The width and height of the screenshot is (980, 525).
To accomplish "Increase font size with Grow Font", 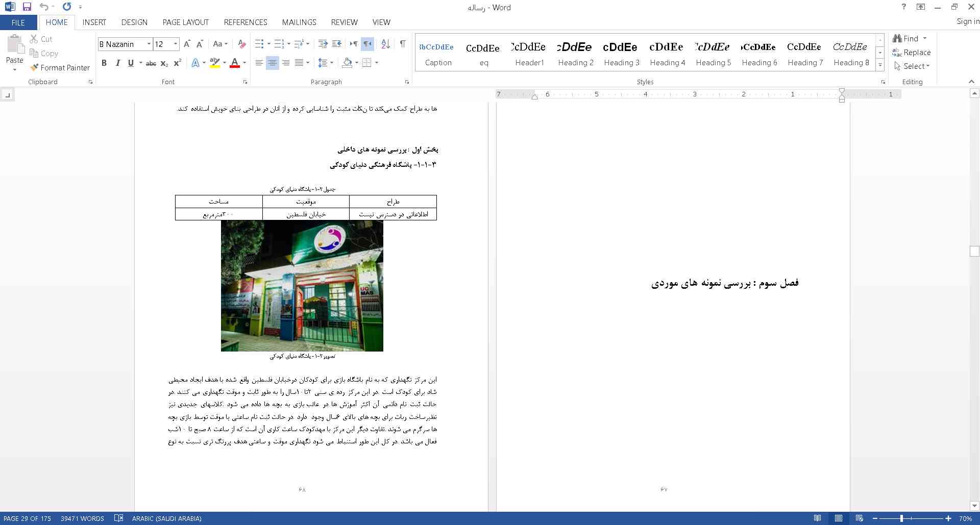I will coord(187,44).
